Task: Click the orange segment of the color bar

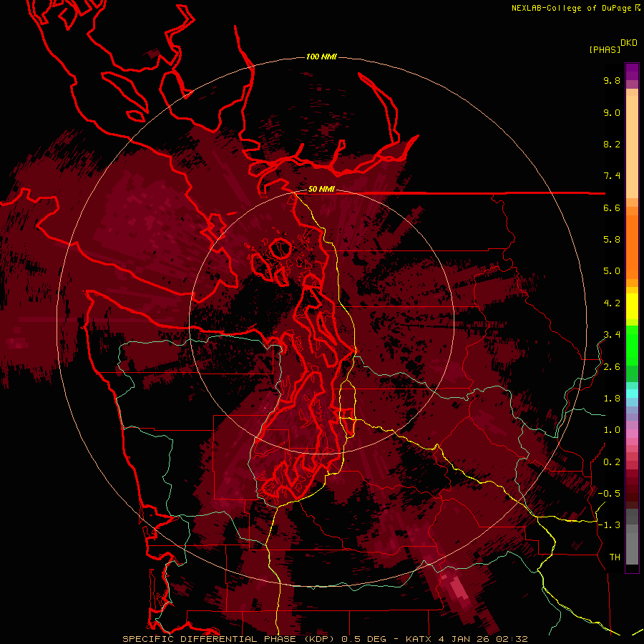Action: coord(632,243)
